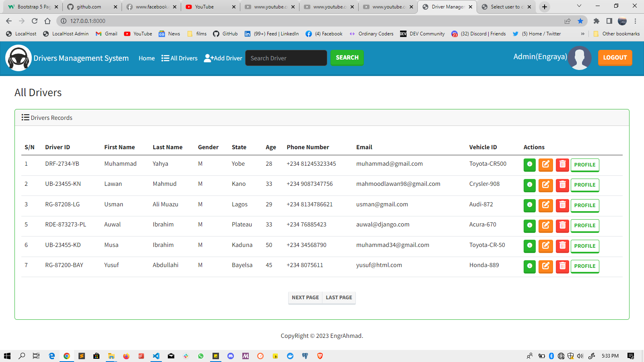This screenshot has width=644, height=362.
Task: Click the delete icon for Auwal Ibrahim
Action: pyautogui.click(x=562, y=226)
